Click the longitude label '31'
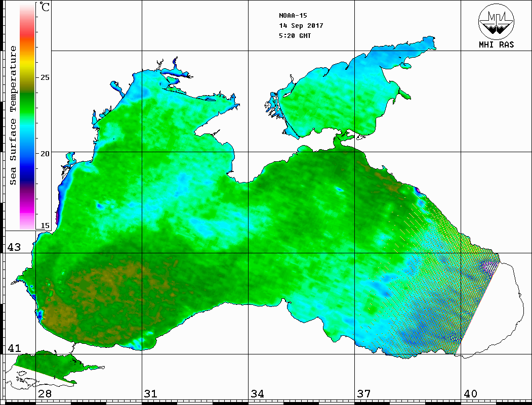 pyautogui.click(x=151, y=393)
